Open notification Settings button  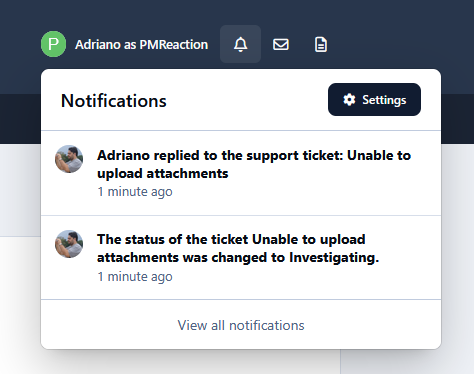pos(374,100)
